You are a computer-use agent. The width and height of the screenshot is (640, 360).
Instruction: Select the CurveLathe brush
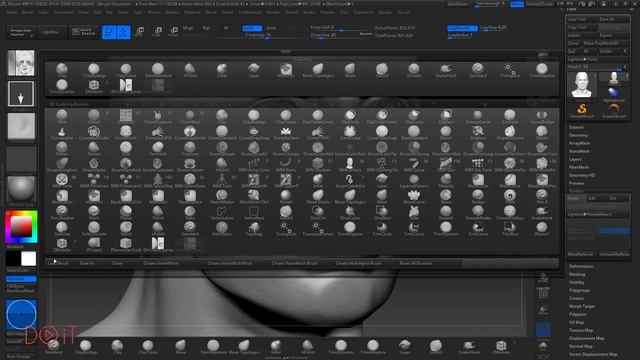click(x=62, y=133)
